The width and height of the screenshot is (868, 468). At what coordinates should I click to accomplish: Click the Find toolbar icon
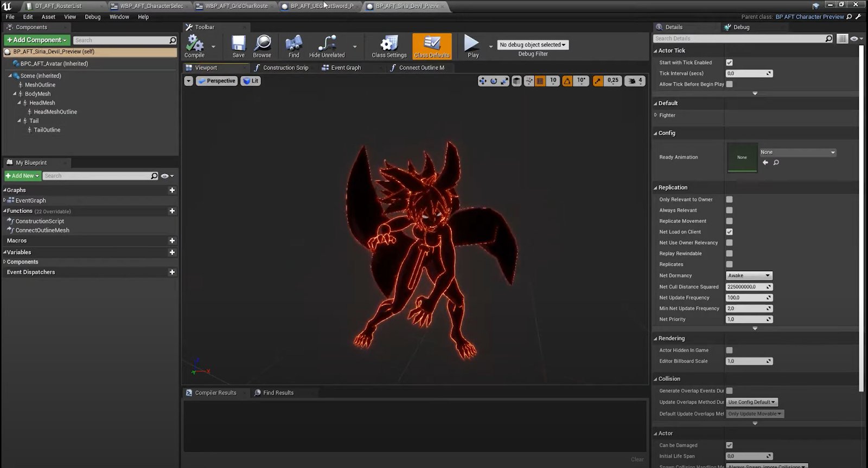293,46
